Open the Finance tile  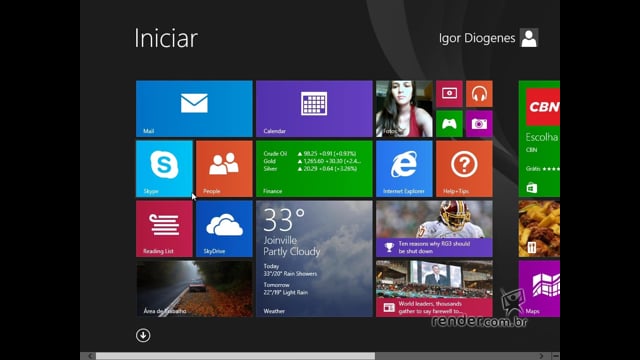pyautogui.click(x=314, y=169)
